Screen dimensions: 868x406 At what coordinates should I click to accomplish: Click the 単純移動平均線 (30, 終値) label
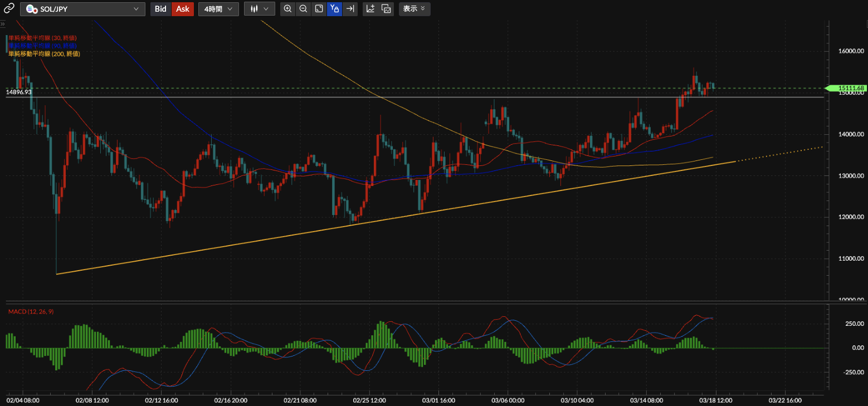tap(42, 37)
